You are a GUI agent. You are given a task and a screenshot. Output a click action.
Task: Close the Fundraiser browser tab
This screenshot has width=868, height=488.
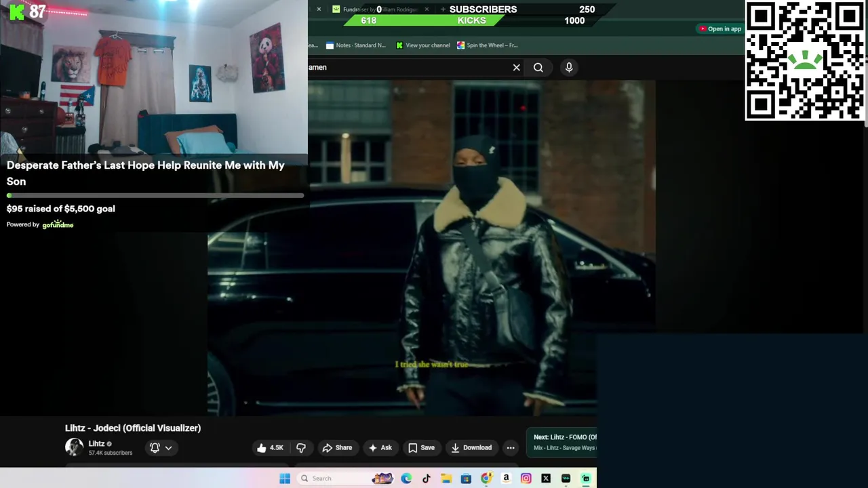pos(427,9)
